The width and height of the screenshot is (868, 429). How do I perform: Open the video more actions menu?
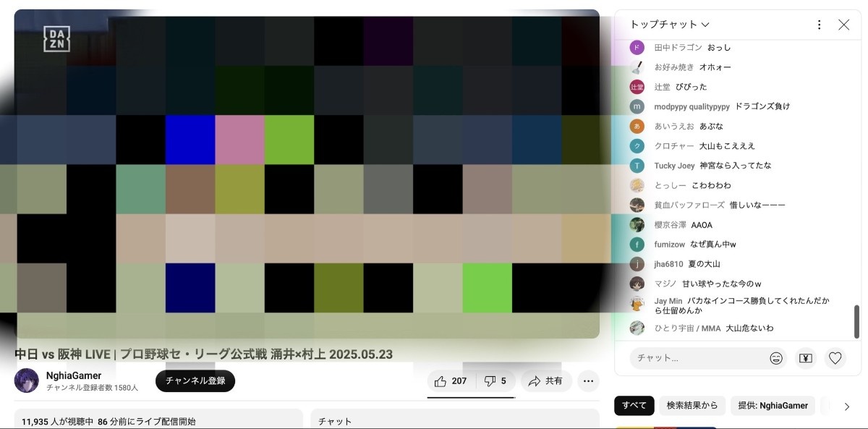(x=588, y=381)
